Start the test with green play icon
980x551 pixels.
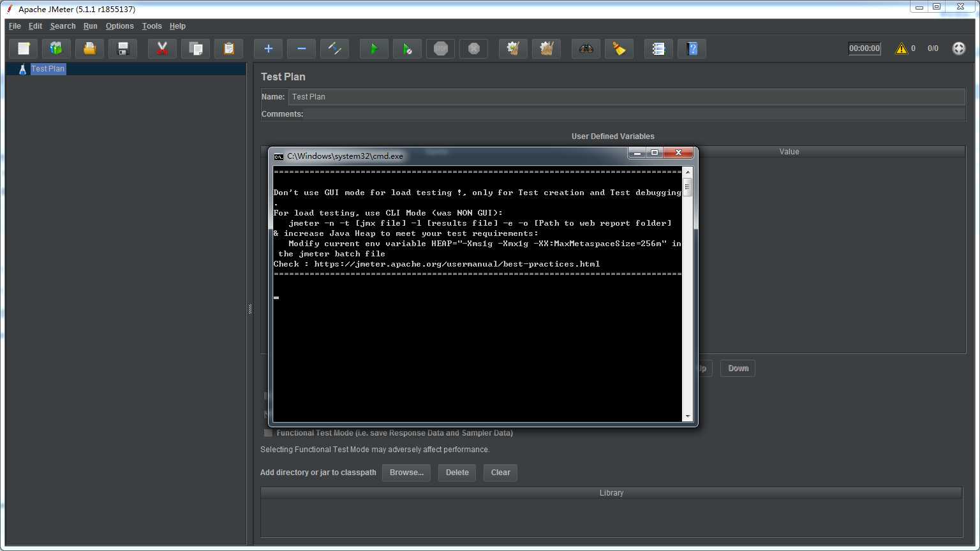pos(375,48)
